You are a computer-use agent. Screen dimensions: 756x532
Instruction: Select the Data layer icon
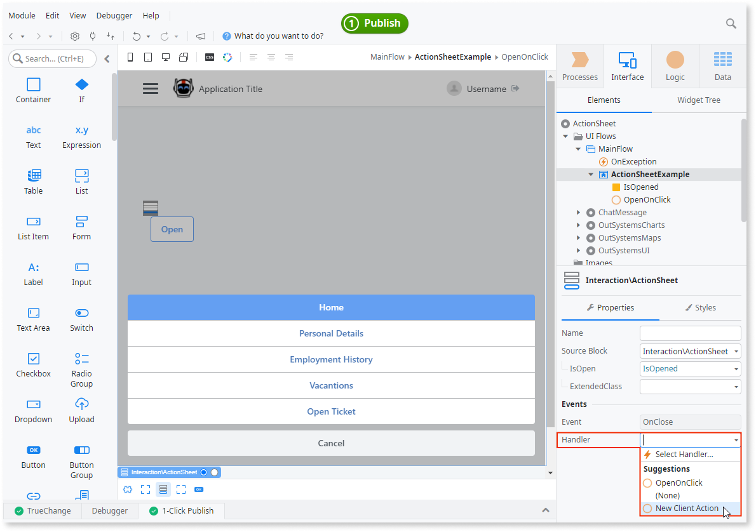tap(722, 63)
